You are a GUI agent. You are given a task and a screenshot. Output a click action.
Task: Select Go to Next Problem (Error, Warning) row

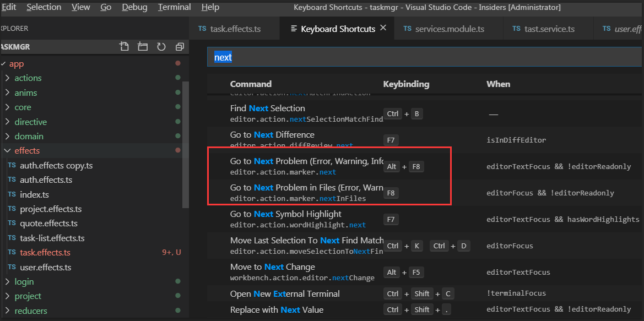(425, 166)
